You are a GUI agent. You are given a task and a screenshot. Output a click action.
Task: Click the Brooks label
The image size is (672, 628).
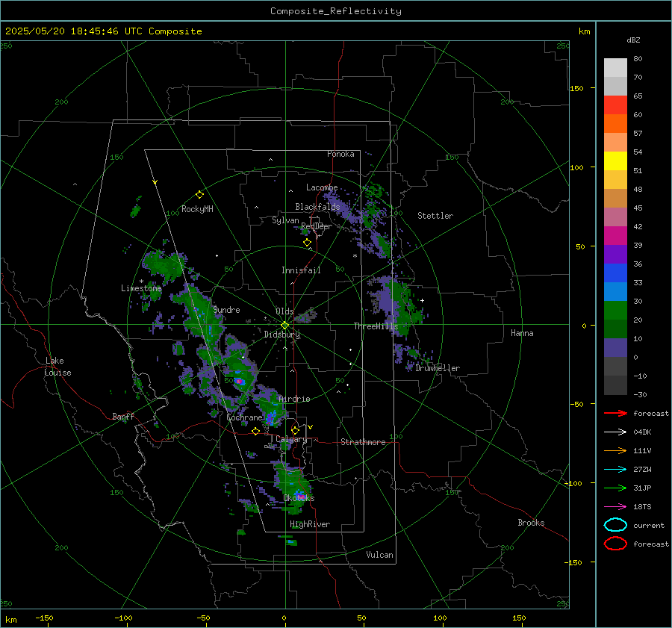[531, 523]
